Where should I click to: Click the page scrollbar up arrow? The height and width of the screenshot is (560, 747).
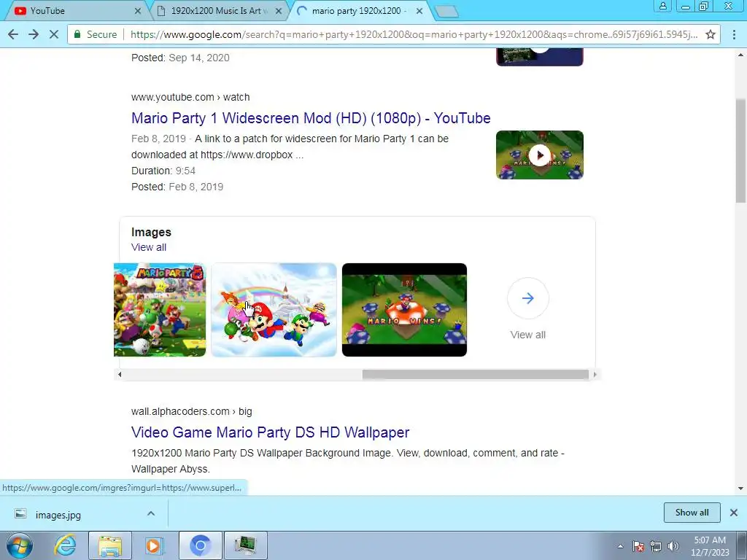[740, 54]
